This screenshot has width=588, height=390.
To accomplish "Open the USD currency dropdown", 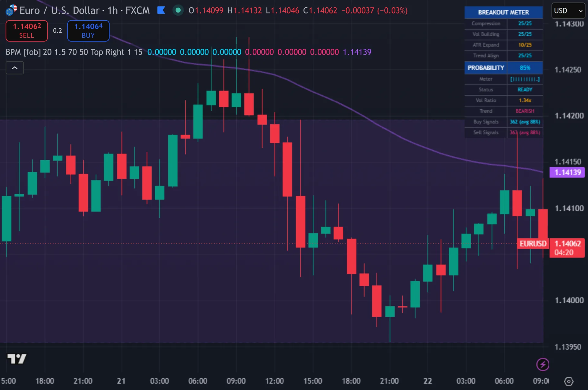I will 568,11.
